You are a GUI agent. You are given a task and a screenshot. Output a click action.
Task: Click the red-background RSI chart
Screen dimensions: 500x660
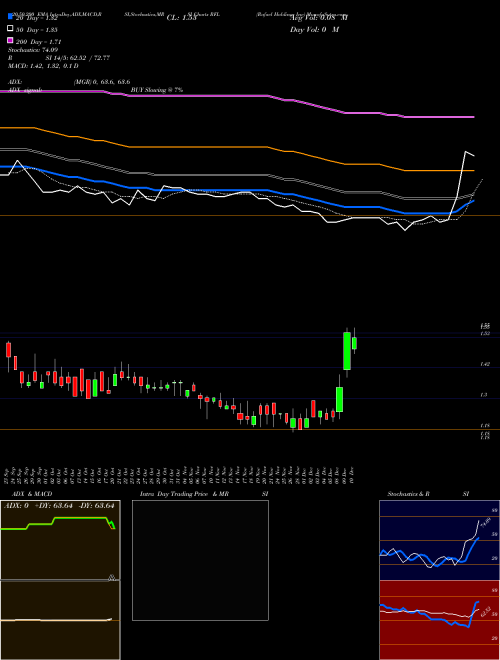[439, 620]
